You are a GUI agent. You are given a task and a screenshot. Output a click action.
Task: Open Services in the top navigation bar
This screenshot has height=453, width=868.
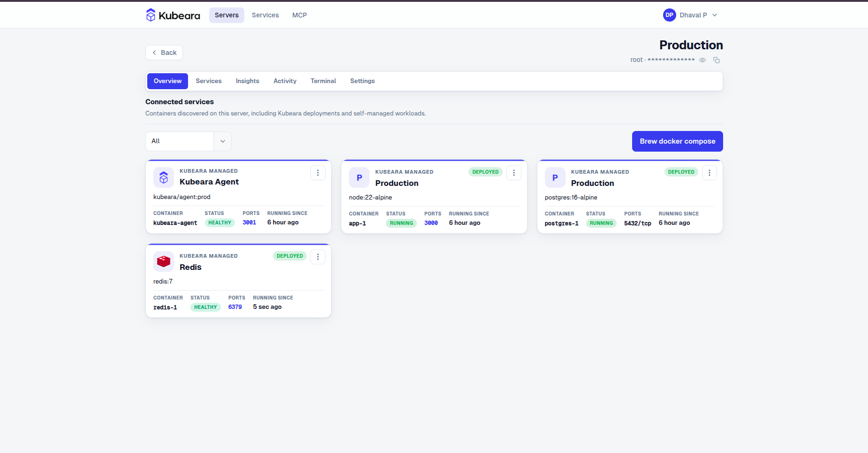coord(265,15)
